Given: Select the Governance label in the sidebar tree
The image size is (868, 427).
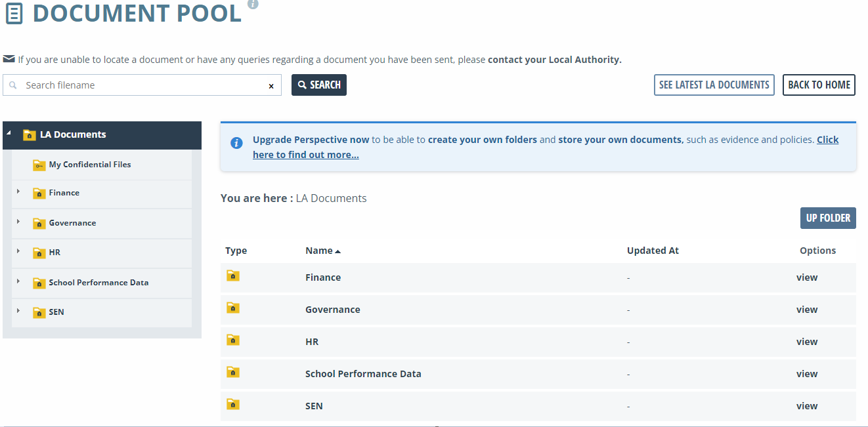Looking at the screenshot, I should pos(72,223).
